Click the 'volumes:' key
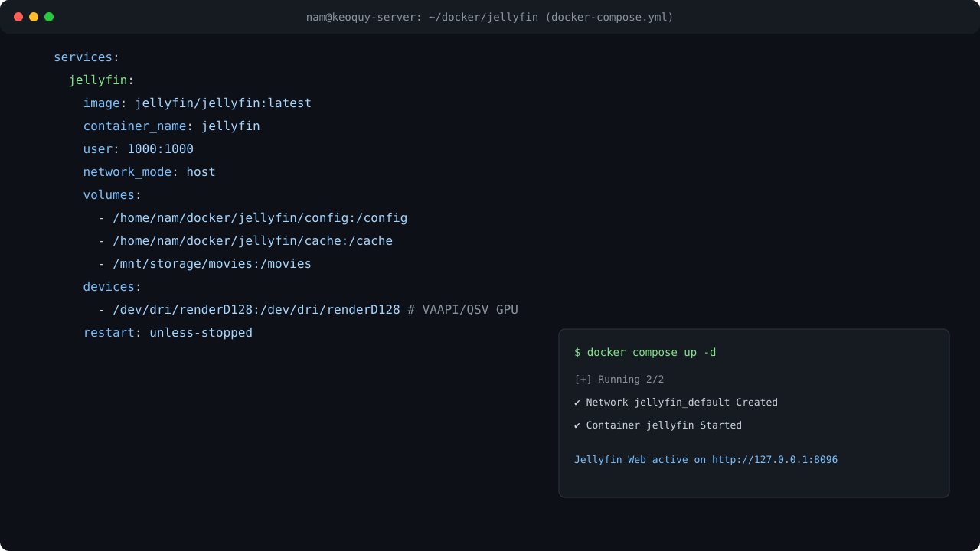Image resolution: width=980 pixels, height=551 pixels. [113, 195]
